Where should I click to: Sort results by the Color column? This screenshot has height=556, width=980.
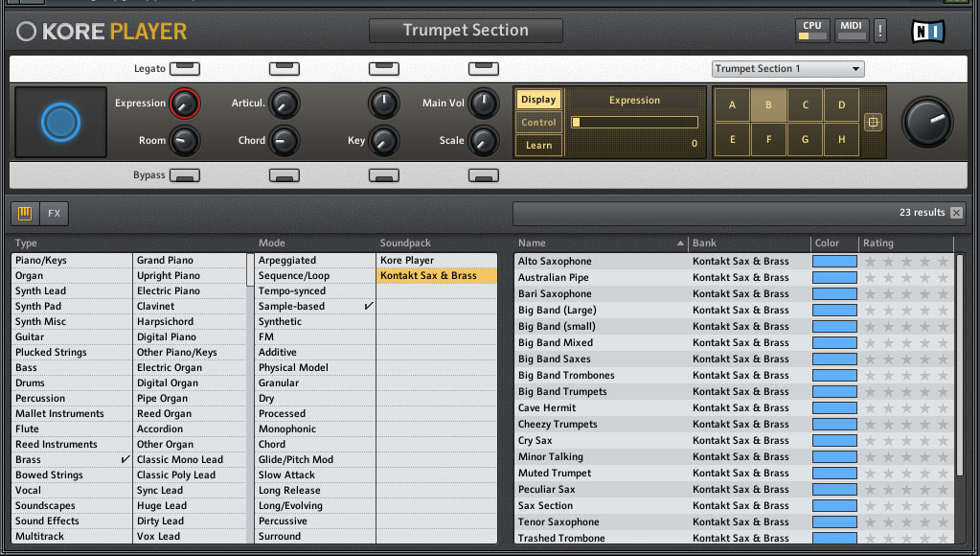(834, 243)
